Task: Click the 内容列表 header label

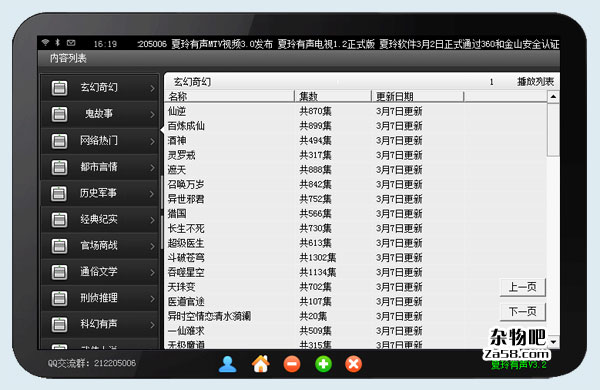Action: click(68, 58)
